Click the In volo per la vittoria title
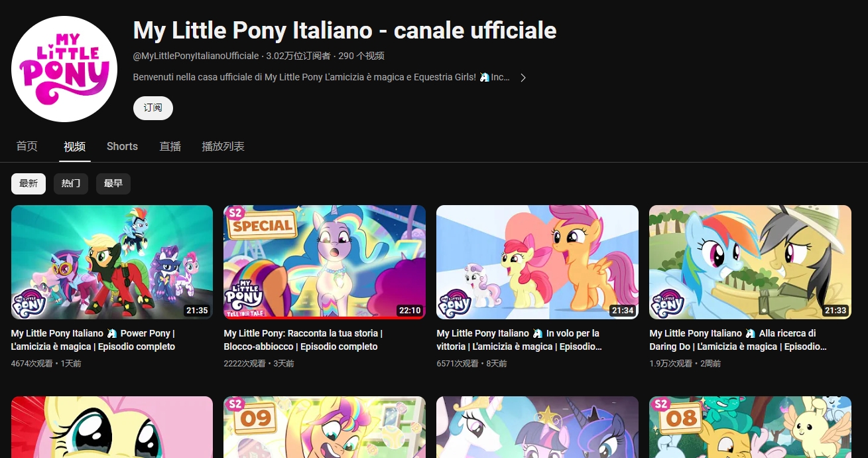Viewport: 868px width, 458px height. [519, 340]
